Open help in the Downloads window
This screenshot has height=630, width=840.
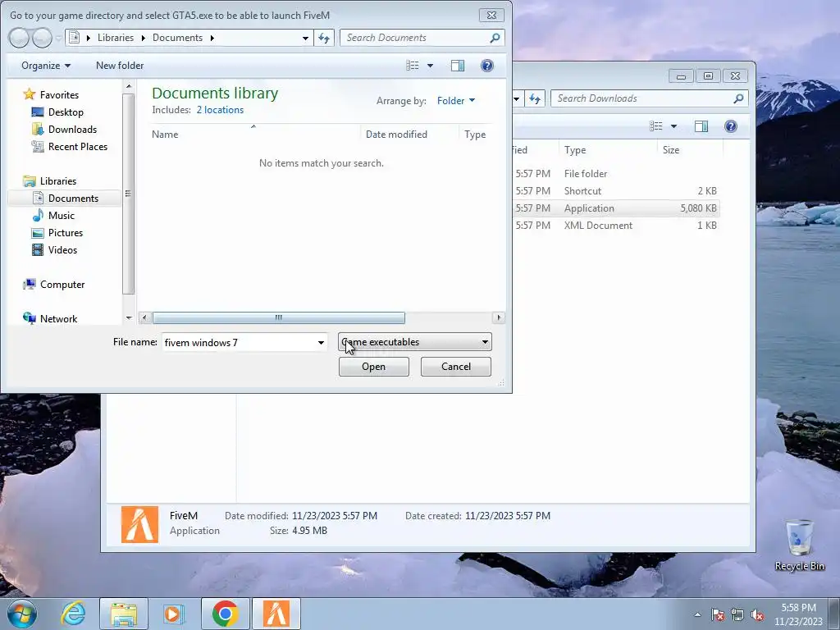click(x=731, y=126)
